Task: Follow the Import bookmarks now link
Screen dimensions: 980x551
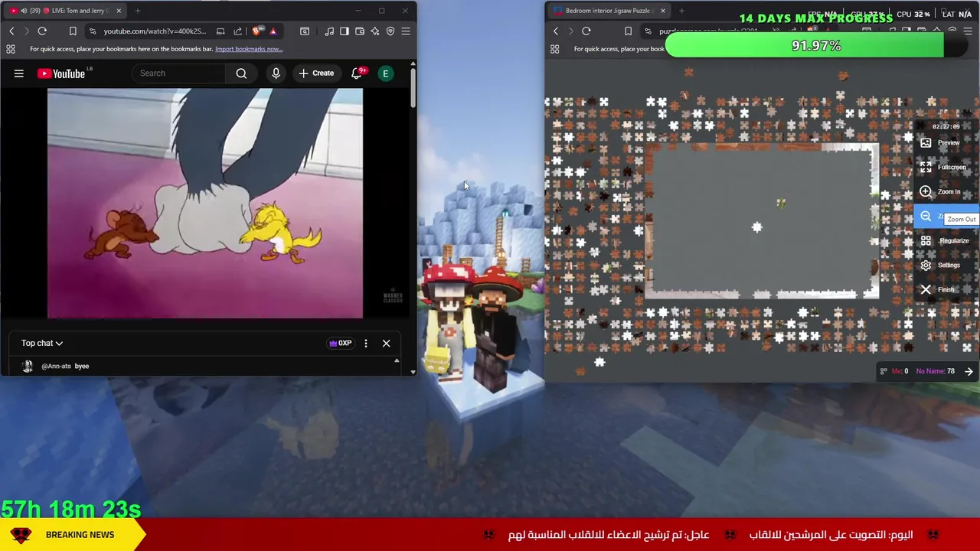Action: (249, 49)
